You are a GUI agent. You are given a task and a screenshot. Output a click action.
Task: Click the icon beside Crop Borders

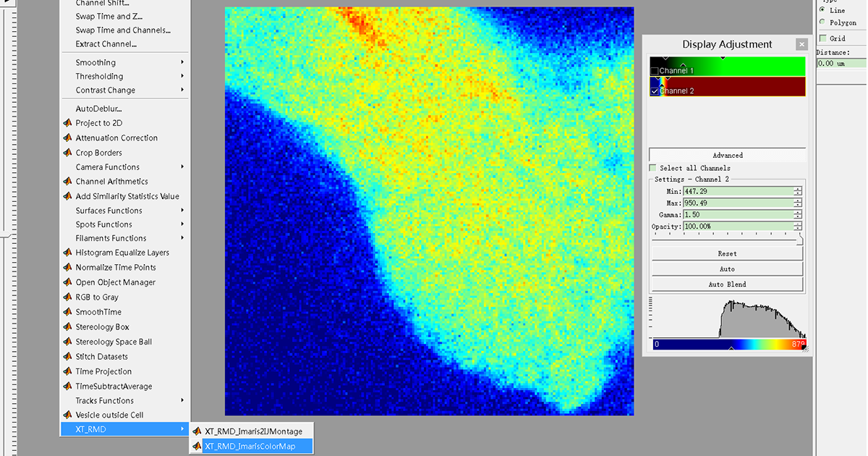[67, 153]
